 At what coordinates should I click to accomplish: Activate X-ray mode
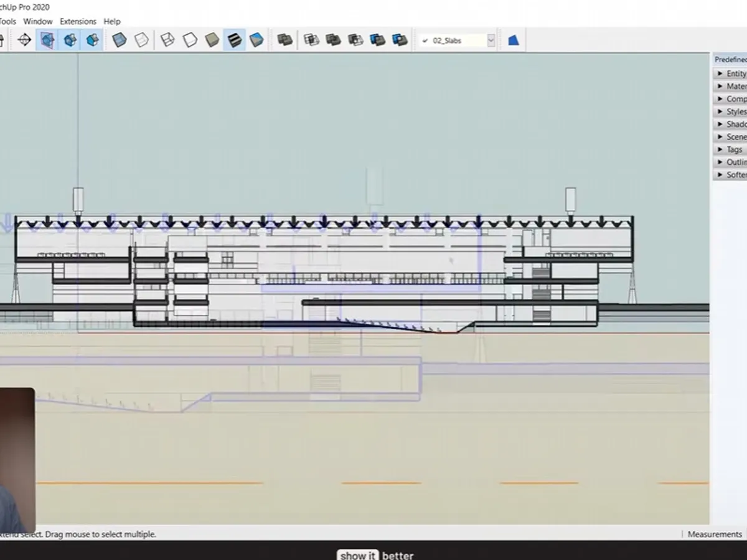pos(118,39)
